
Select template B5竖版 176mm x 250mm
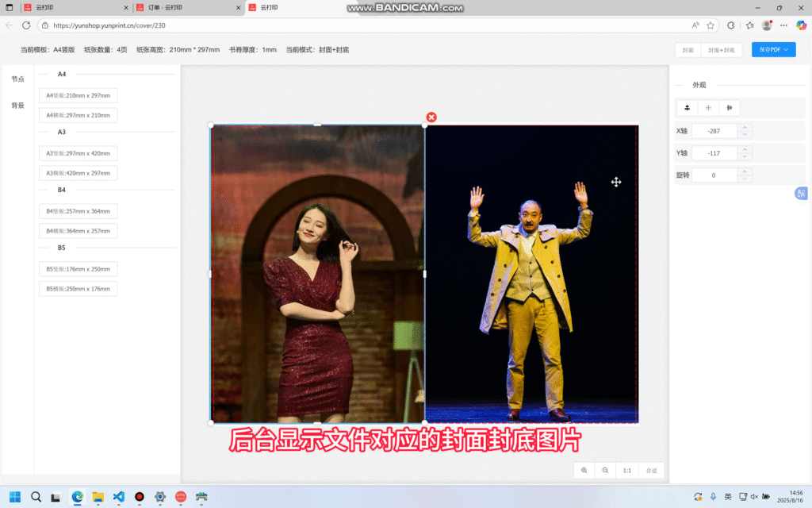(79, 269)
